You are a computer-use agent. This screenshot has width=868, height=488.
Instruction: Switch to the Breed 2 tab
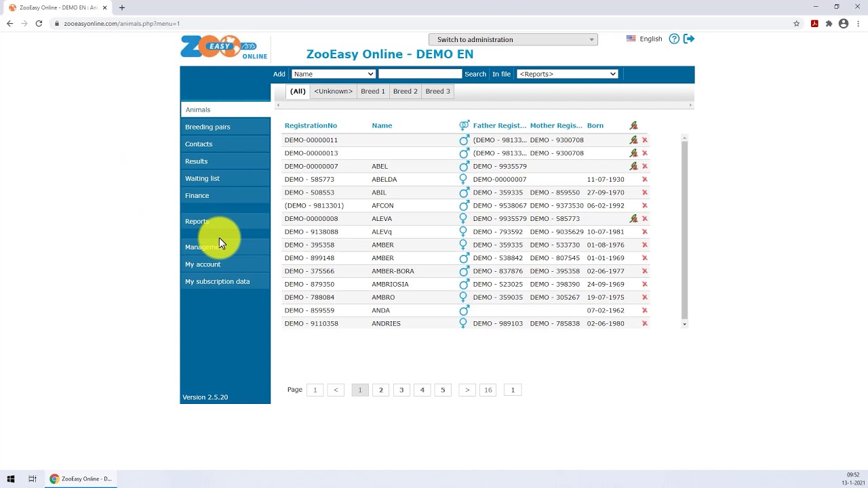(406, 91)
